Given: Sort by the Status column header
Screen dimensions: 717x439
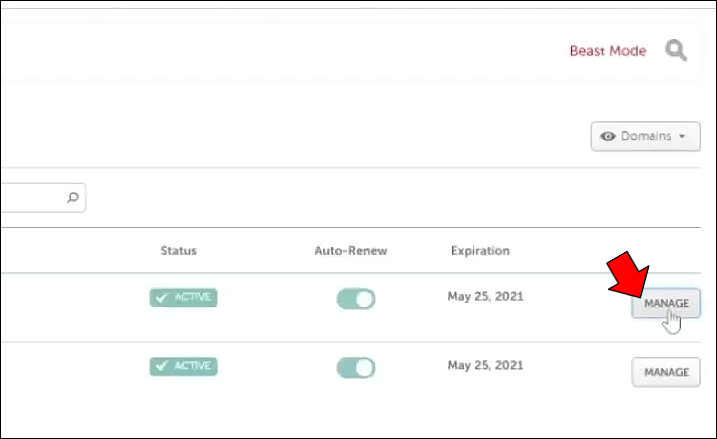Looking at the screenshot, I should pyautogui.click(x=178, y=250).
